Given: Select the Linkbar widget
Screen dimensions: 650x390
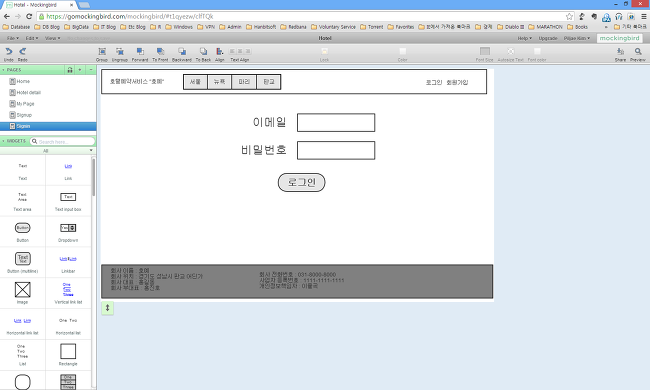Looking at the screenshot, I should coord(68,263).
